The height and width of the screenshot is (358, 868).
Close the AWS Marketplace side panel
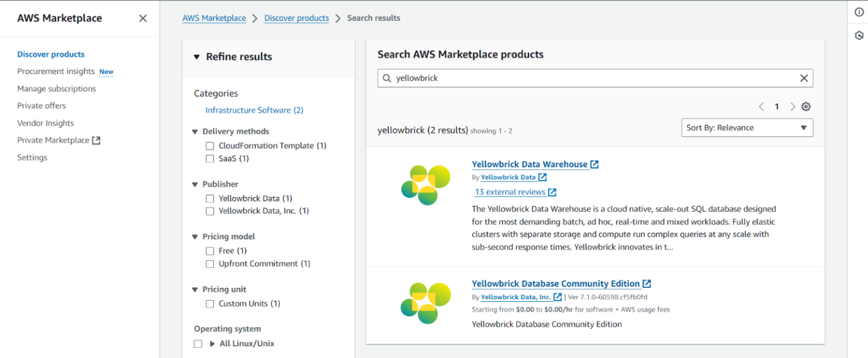143,18
